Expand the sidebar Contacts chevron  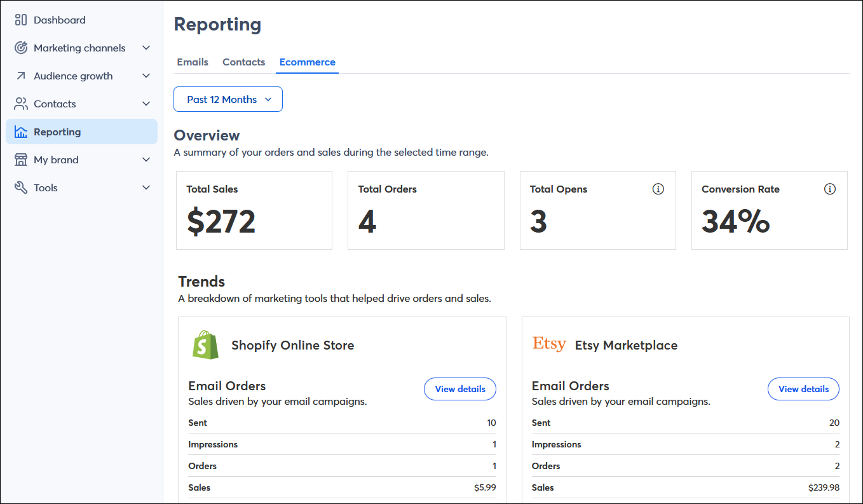tap(146, 104)
